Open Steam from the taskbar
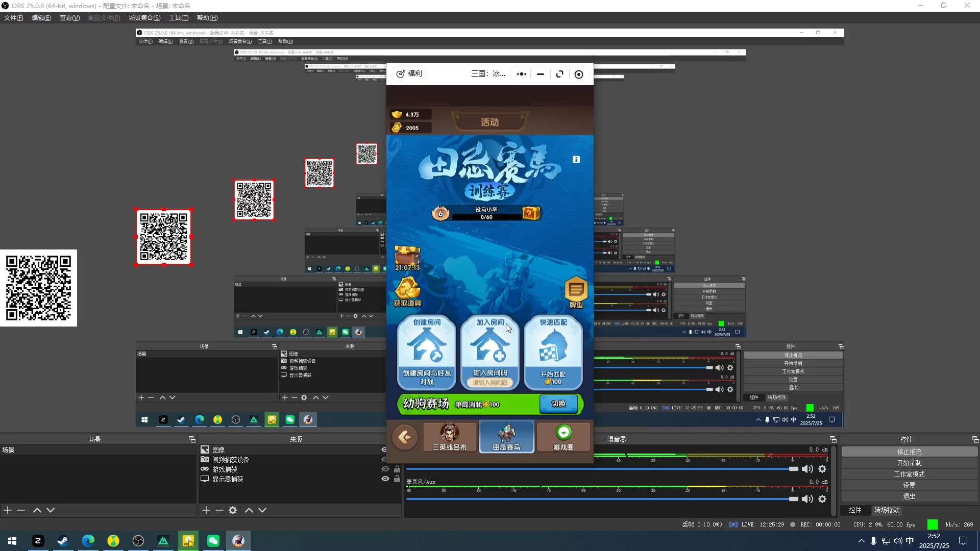 63,541
